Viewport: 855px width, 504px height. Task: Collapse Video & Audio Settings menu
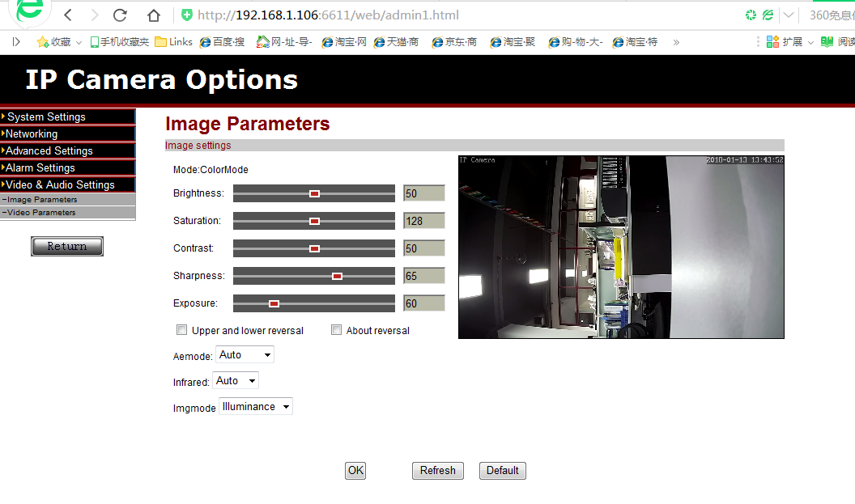point(68,184)
